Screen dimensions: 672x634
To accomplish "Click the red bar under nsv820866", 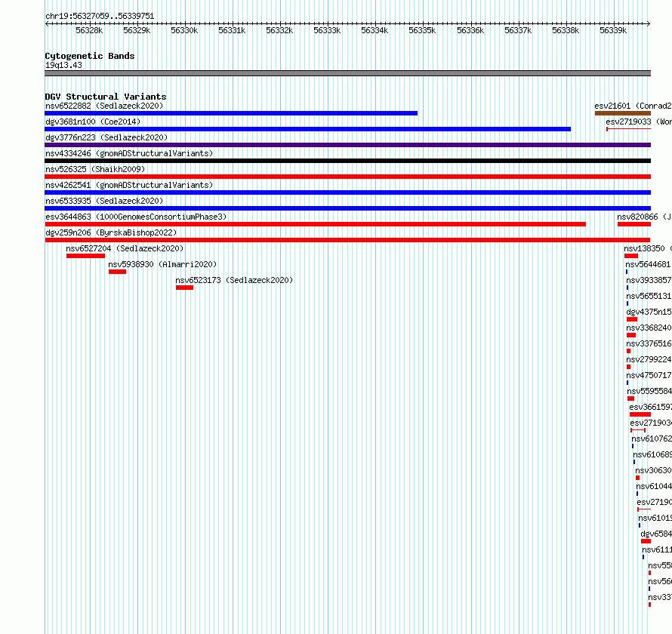I will (x=634, y=224).
